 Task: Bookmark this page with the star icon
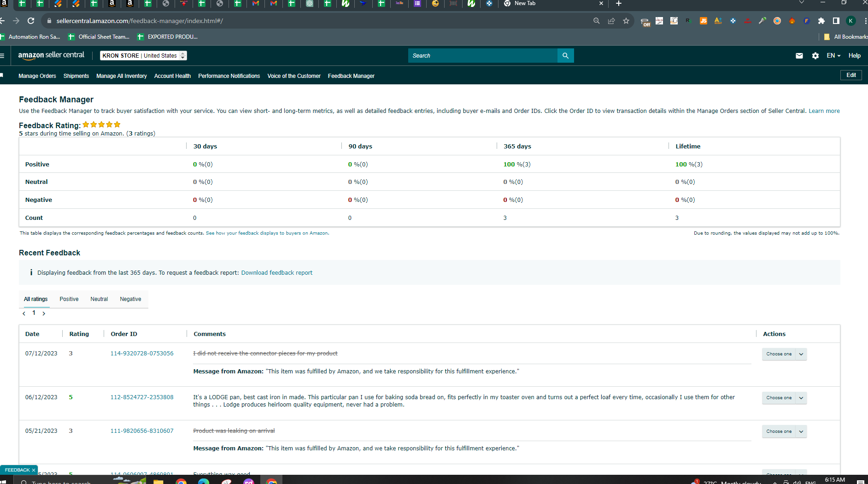[626, 21]
